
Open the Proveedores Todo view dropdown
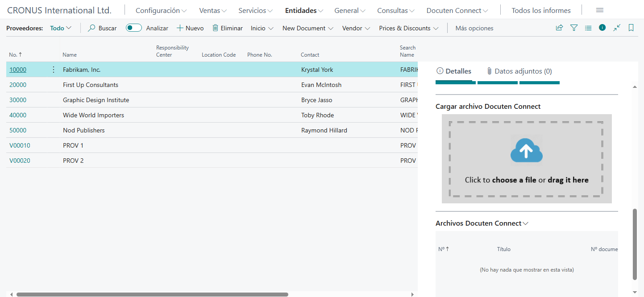[x=61, y=28]
